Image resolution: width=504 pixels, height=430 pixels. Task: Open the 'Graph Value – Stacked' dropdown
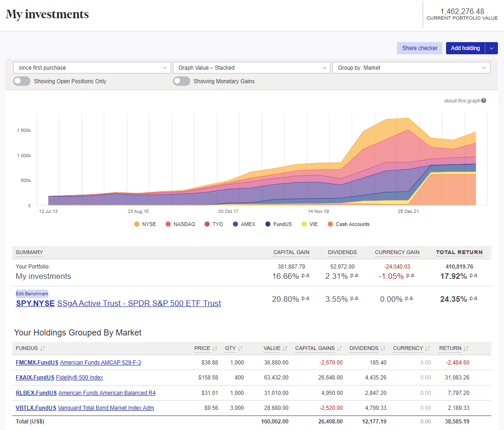tap(252, 67)
